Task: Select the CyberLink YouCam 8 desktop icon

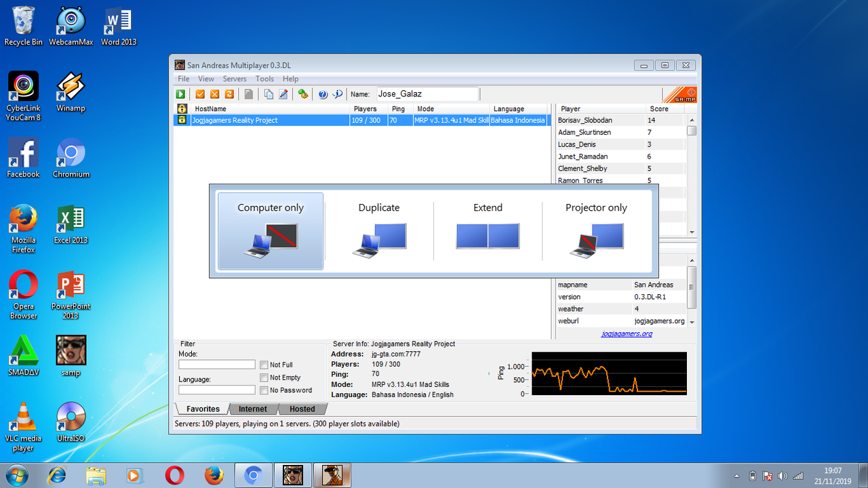Action: (23, 96)
